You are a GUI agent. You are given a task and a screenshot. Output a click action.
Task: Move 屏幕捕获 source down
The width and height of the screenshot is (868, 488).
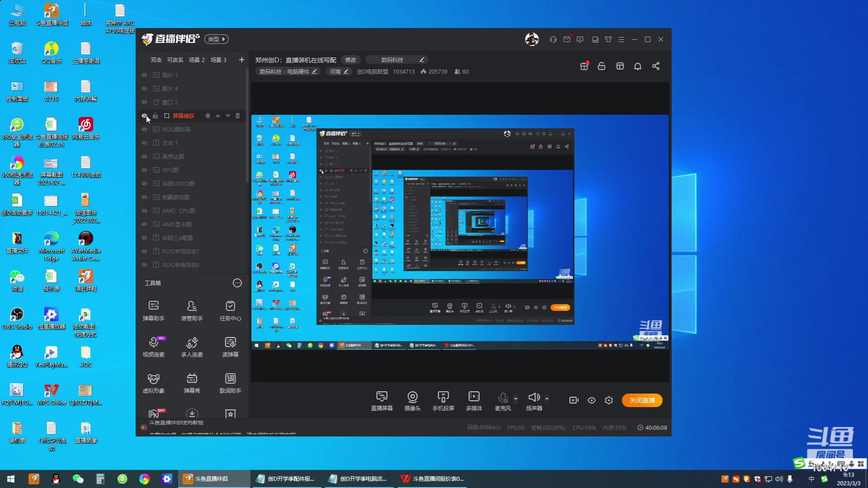tap(228, 116)
